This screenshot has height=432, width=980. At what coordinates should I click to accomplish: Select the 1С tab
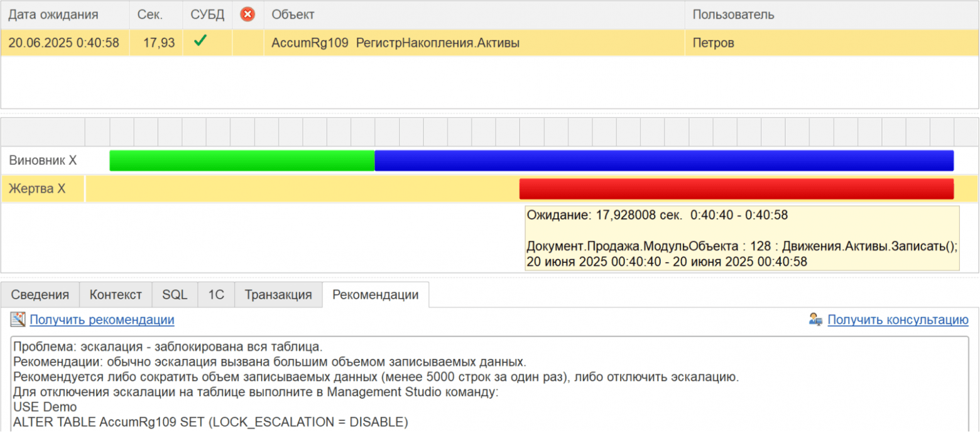click(x=216, y=294)
